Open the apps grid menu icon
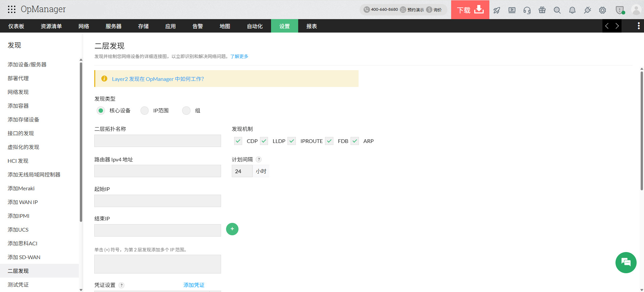Screen dimensions: 644x292 tap(12, 9)
